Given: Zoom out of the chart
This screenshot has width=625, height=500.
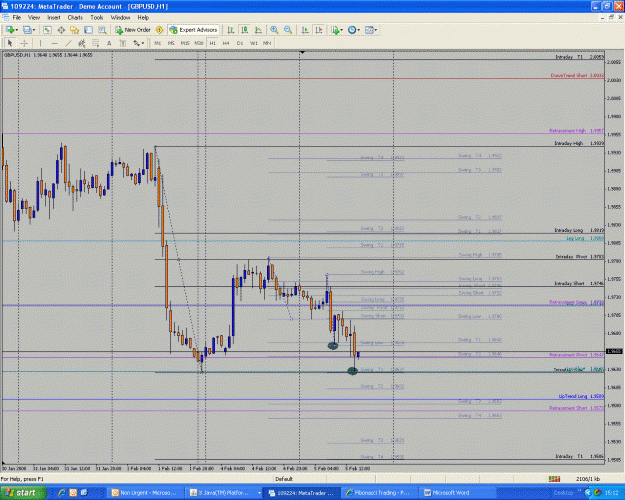Looking at the screenshot, I should 288,30.
